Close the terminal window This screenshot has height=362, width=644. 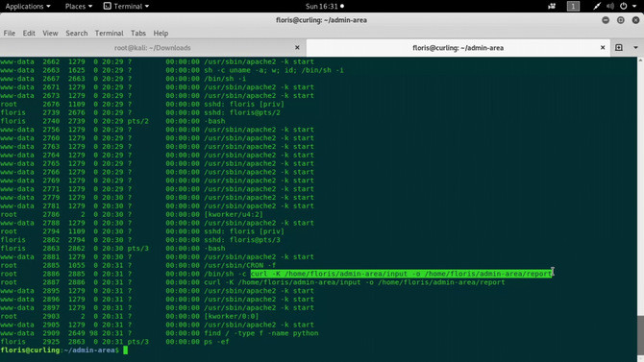pyautogui.click(x=635, y=20)
